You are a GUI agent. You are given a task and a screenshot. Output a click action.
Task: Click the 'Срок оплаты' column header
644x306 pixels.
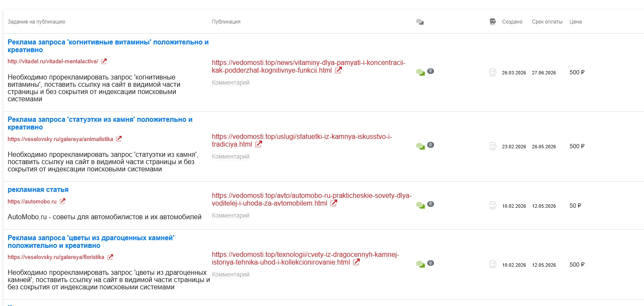[x=547, y=22]
